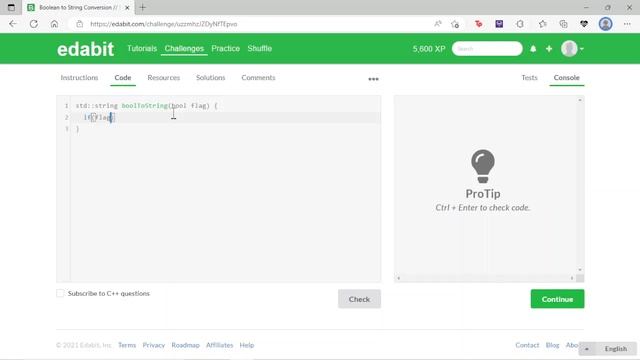This screenshot has width=640, height=360.
Task: Open the Help footer link
Action: pyautogui.click(x=247, y=345)
